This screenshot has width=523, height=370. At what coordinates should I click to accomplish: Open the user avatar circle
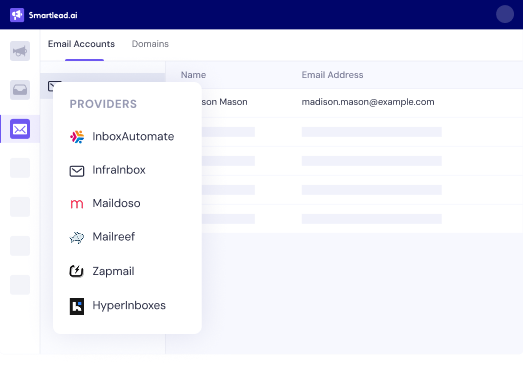click(x=505, y=14)
